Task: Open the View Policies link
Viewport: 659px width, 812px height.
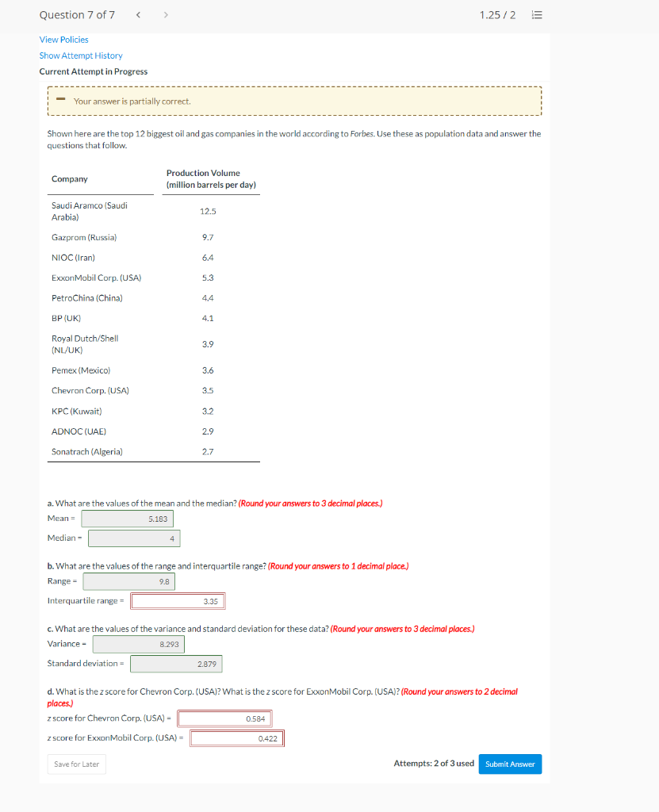Action: coord(63,40)
